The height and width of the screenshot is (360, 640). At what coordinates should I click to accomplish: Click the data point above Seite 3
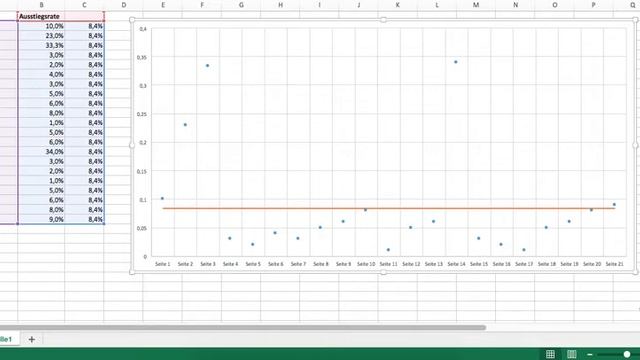click(x=207, y=65)
